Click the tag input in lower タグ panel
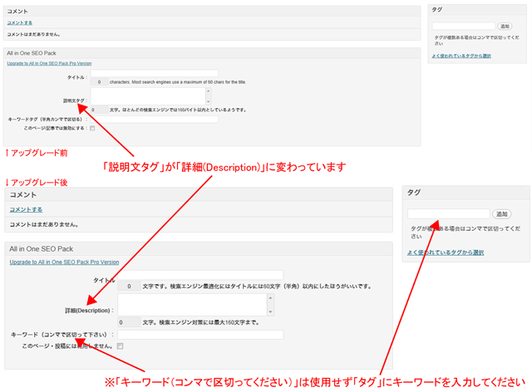Screen dimensions: 532x392 449,214
